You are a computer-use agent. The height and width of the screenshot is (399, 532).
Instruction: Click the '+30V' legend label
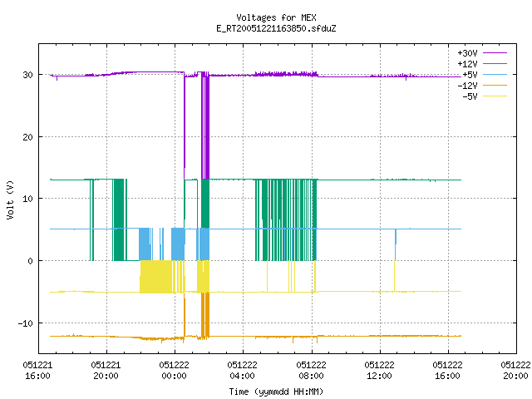pyautogui.click(x=467, y=53)
